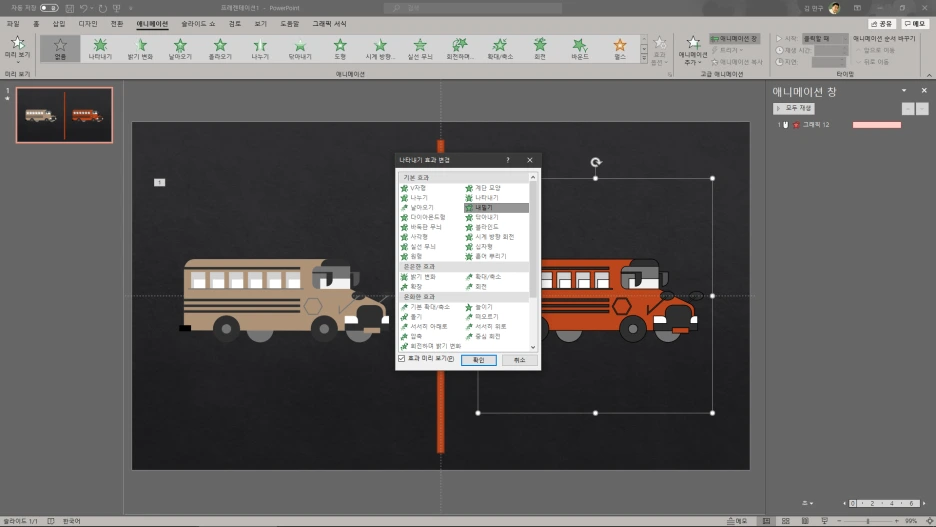The image size is (936, 527).
Task: Choose 회전하며 밝기 변화 effect in dialog
Action: pyautogui.click(x=431, y=346)
